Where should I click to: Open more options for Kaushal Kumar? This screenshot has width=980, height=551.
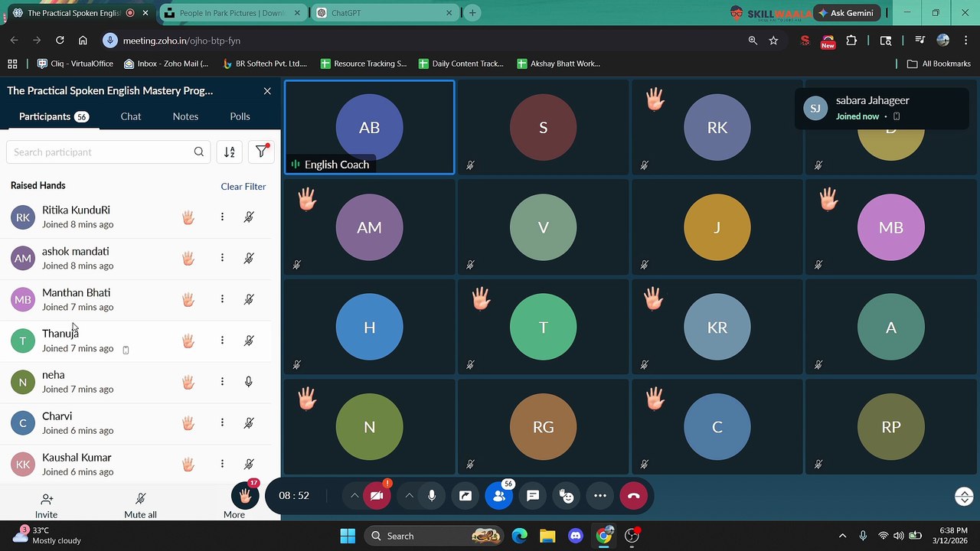pyautogui.click(x=222, y=464)
